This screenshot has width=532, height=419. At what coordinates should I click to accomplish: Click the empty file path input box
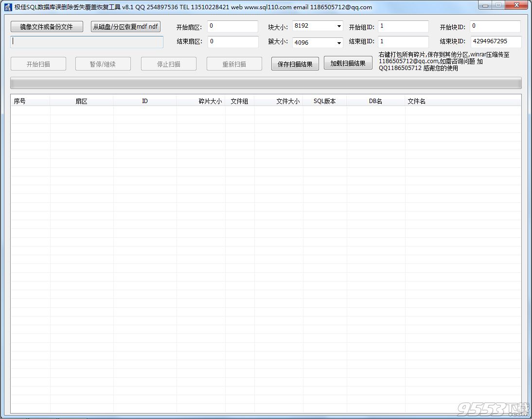point(86,43)
